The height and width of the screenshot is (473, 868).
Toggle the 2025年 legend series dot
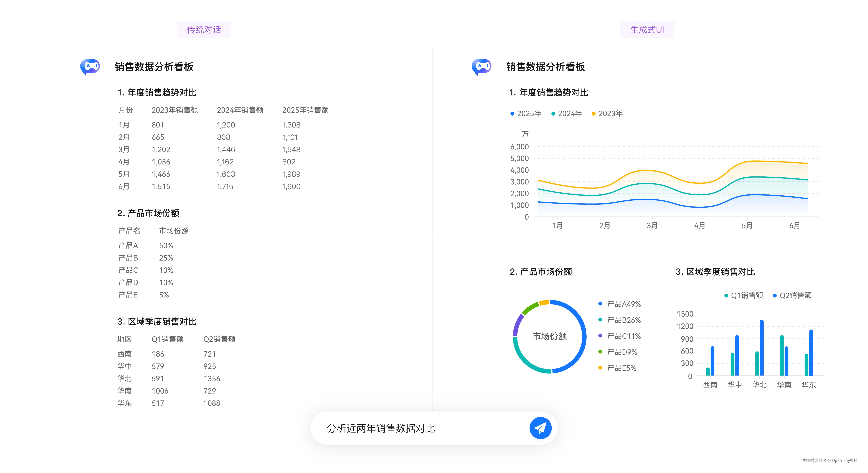[512, 114]
